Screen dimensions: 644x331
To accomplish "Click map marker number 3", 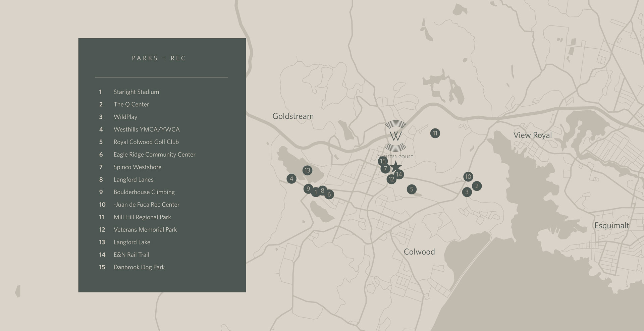I will coord(467,192).
